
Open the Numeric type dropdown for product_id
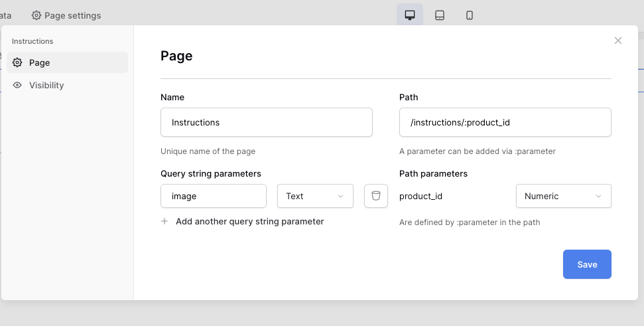click(563, 196)
